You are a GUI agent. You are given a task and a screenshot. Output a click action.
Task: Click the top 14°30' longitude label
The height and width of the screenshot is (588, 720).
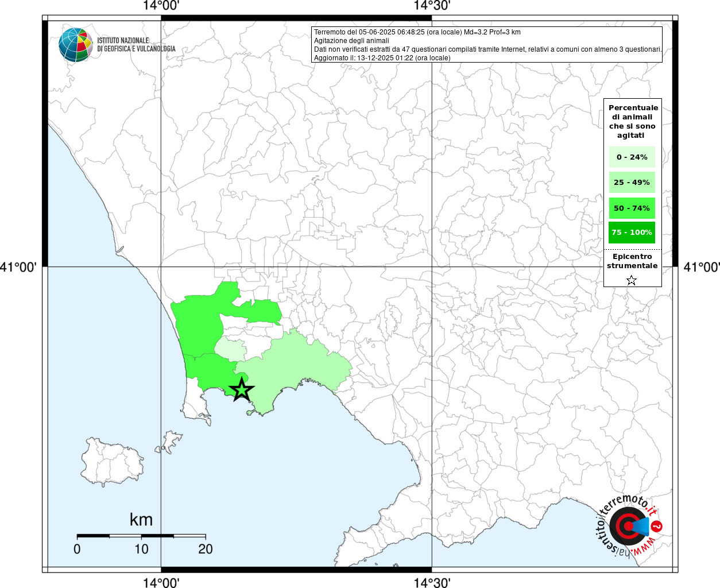[x=432, y=6]
